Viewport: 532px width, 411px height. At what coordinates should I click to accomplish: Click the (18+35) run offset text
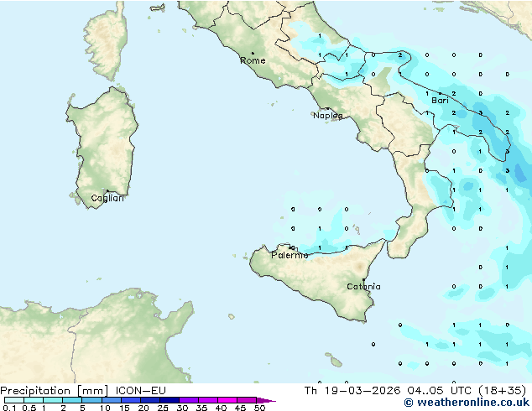(503, 391)
